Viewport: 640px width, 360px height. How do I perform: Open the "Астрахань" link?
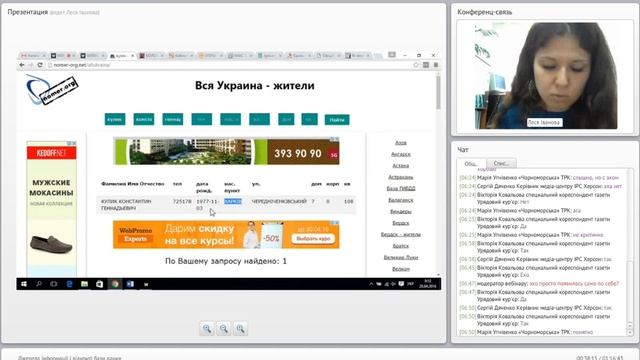[x=401, y=177]
